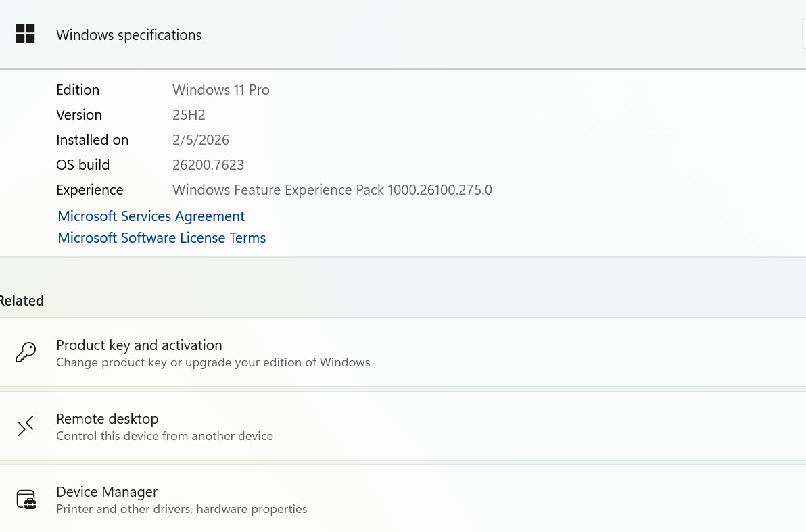Screen dimensions: 806x532
Task: Click the key icon for Product key and activation
Action: click(x=25, y=353)
